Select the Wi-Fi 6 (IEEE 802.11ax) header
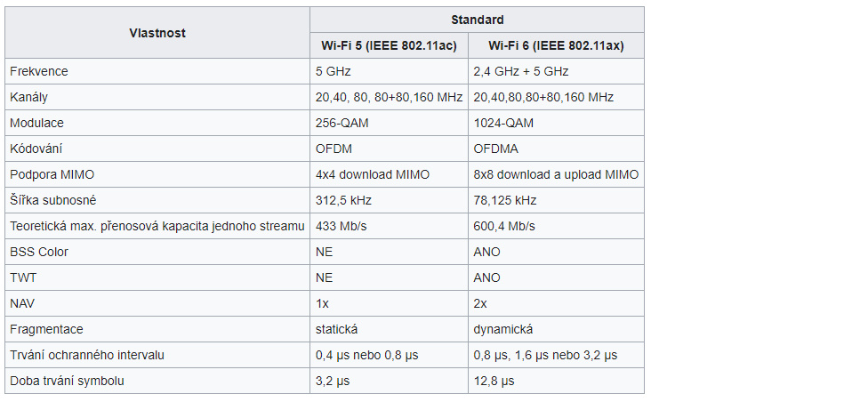868x402 pixels. [556, 45]
